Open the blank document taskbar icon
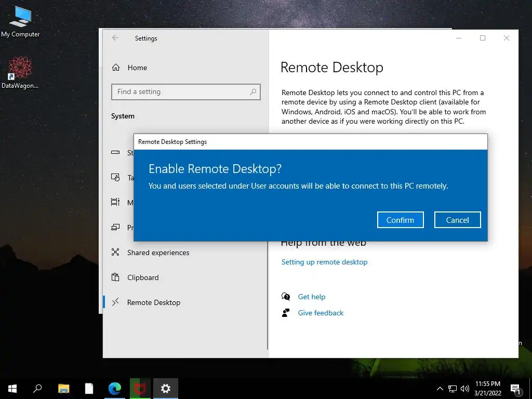Screen dimensions: 532x399 (89, 389)
